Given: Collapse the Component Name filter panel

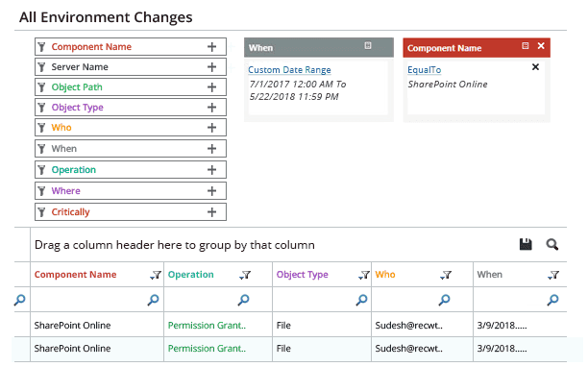Looking at the screenshot, I should tap(526, 46).
